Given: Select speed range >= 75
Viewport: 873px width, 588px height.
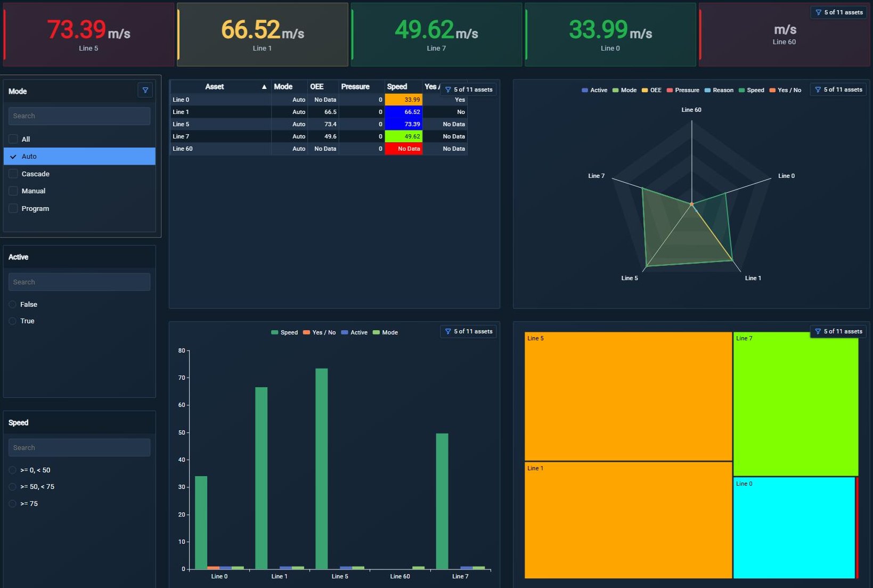Looking at the screenshot, I should click(x=12, y=503).
